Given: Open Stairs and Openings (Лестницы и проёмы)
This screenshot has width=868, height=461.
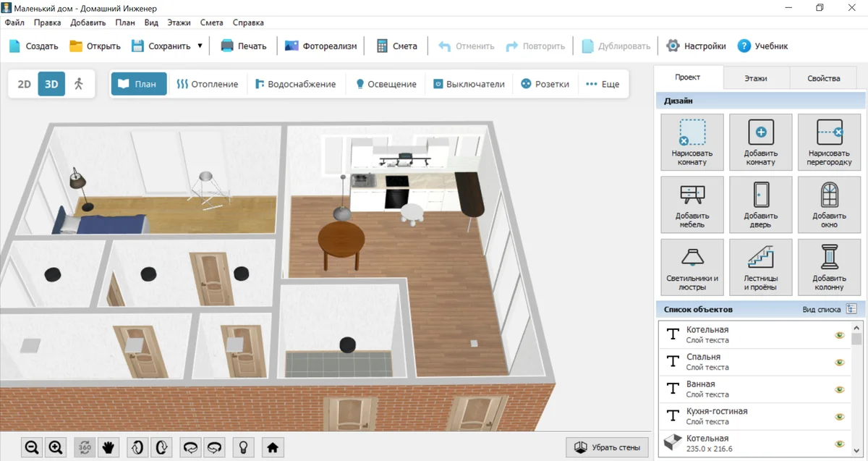Looking at the screenshot, I should coord(761,266).
